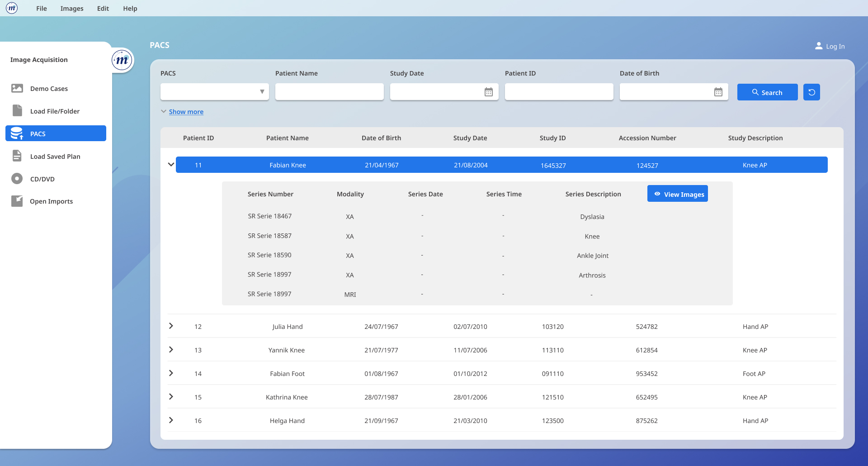Screen dimensions: 868x466
Task: Click the Demo Cases image icon
Action: [x=17, y=88]
